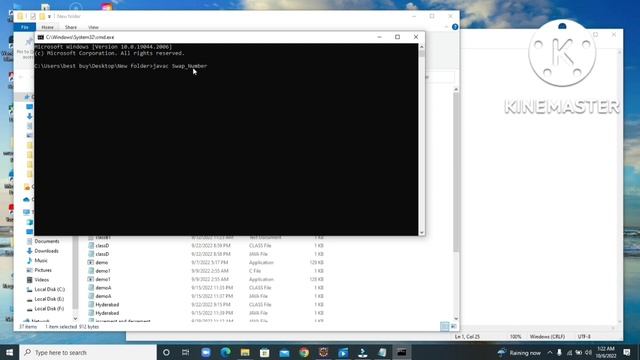Image resolution: width=640 pixels, height=360 pixels.
Task: Open the Home ribbon tab in Explorer
Action: point(47,27)
